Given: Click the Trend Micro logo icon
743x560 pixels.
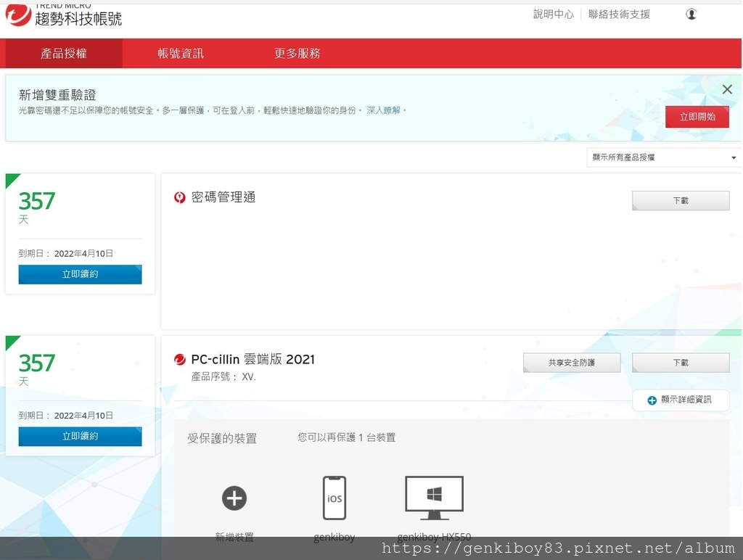Looking at the screenshot, I should tap(18, 15).
